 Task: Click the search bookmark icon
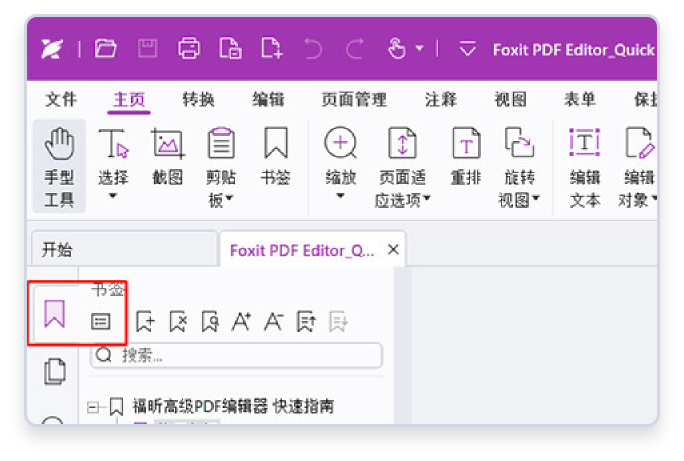pyautogui.click(x=210, y=321)
